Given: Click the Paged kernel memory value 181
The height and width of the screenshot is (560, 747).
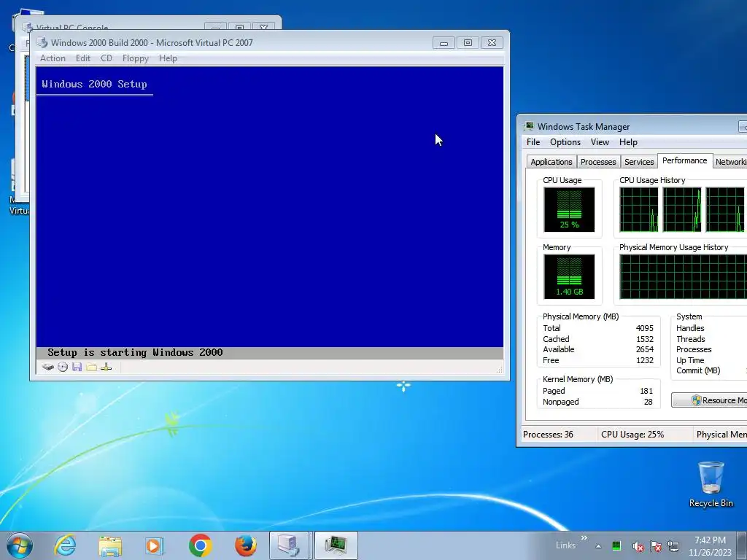Looking at the screenshot, I should pyautogui.click(x=646, y=391).
